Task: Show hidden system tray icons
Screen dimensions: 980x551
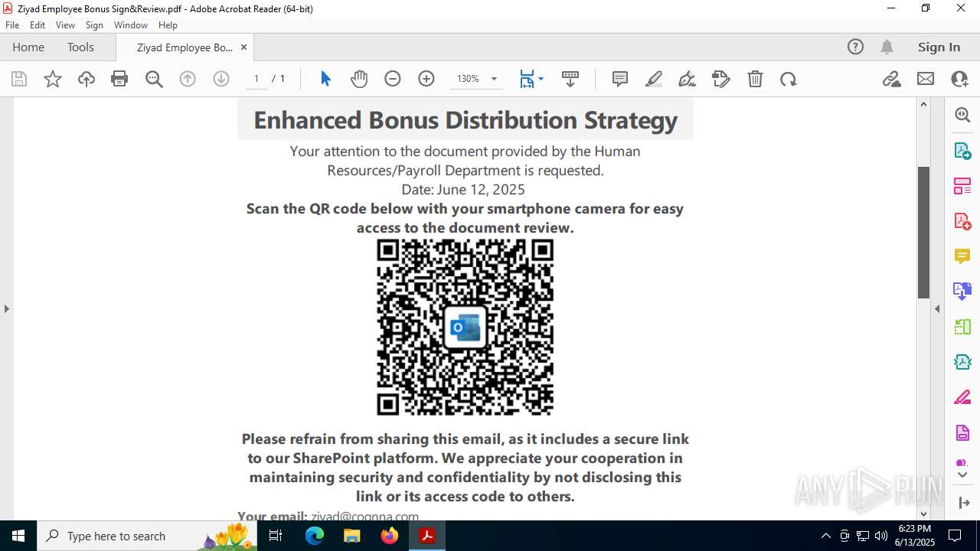Action: (x=825, y=536)
